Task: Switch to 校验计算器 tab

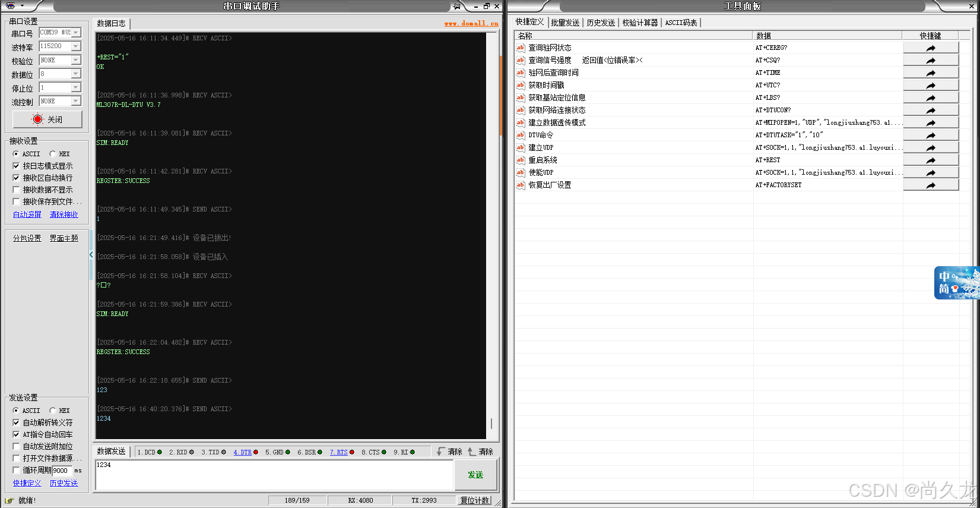Action: pyautogui.click(x=640, y=23)
